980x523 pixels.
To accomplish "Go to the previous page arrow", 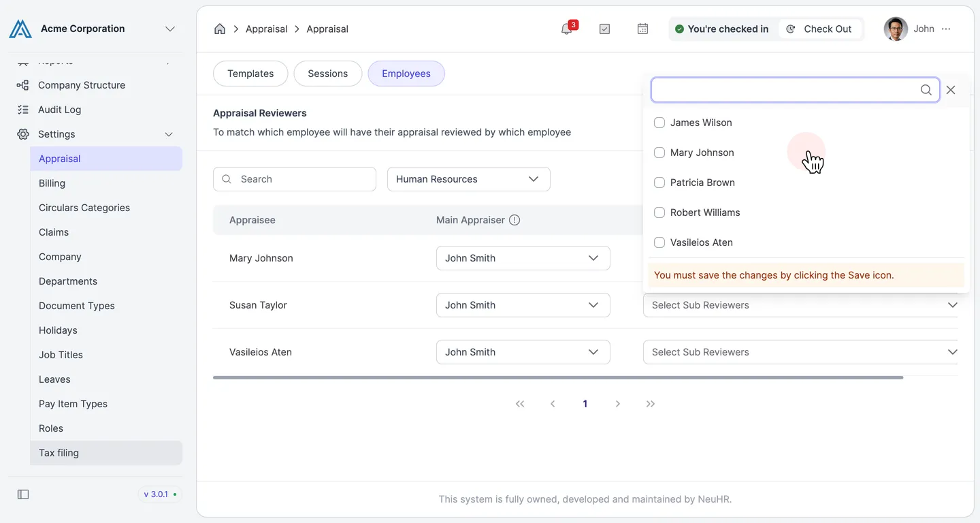I will pyautogui.click(x=553, y=404).
